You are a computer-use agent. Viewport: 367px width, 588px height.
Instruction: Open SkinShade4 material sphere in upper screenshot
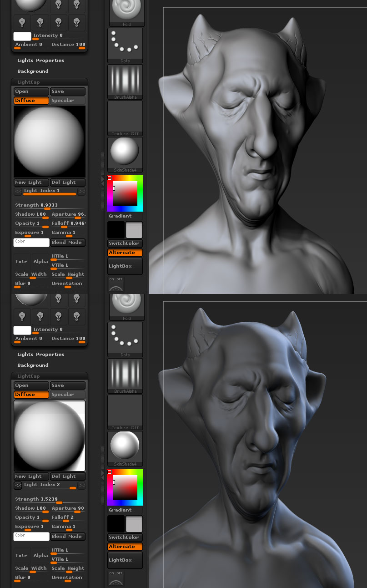[x=125, y=154]
